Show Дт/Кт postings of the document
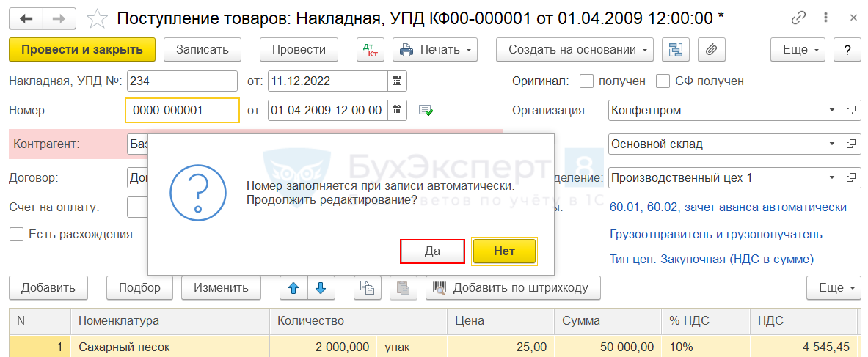Viewport: 868px width, 357px height. (x=369, y=49)
